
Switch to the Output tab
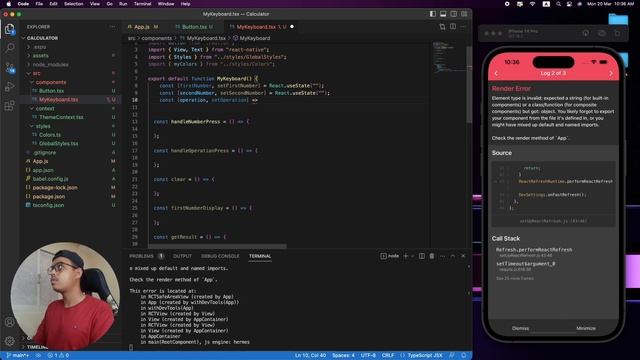(x=182, y=256)
